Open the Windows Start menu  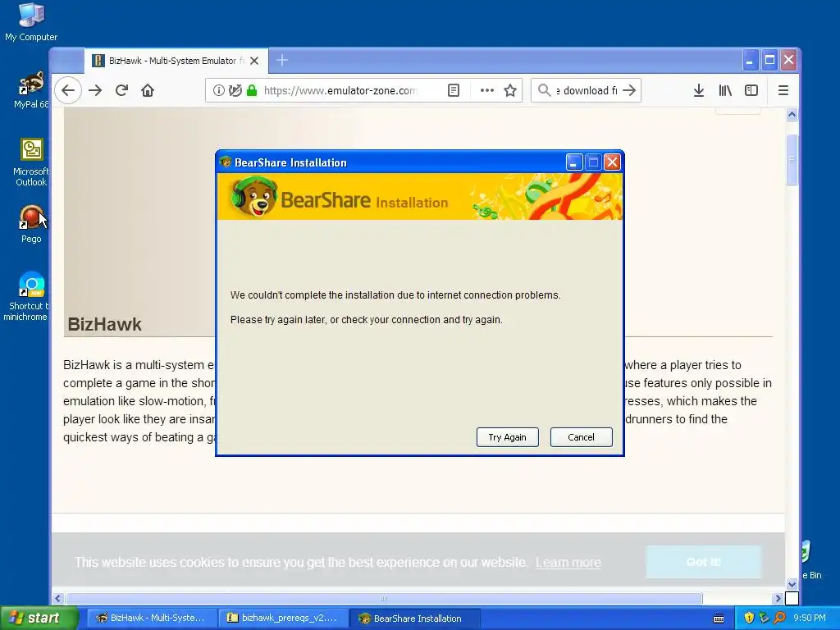coord(39,619)
